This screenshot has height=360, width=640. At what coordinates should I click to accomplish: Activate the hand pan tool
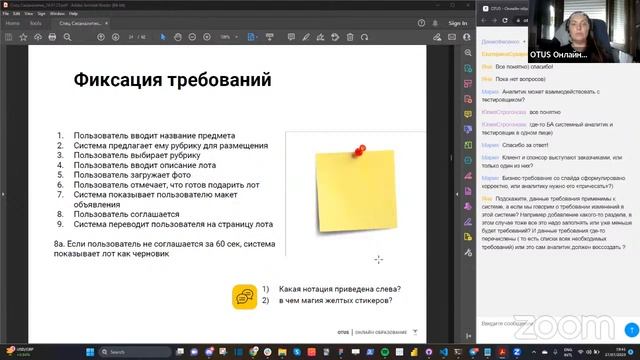[178, 37]
